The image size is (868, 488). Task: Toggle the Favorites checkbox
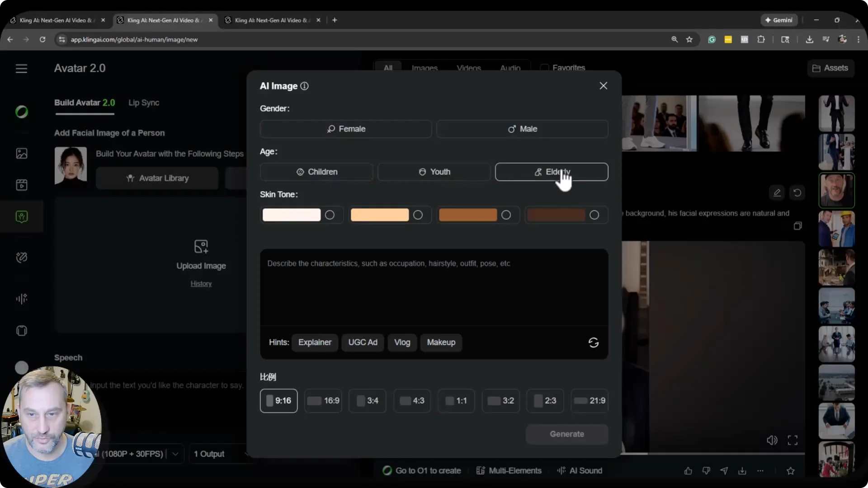[545, 68]
